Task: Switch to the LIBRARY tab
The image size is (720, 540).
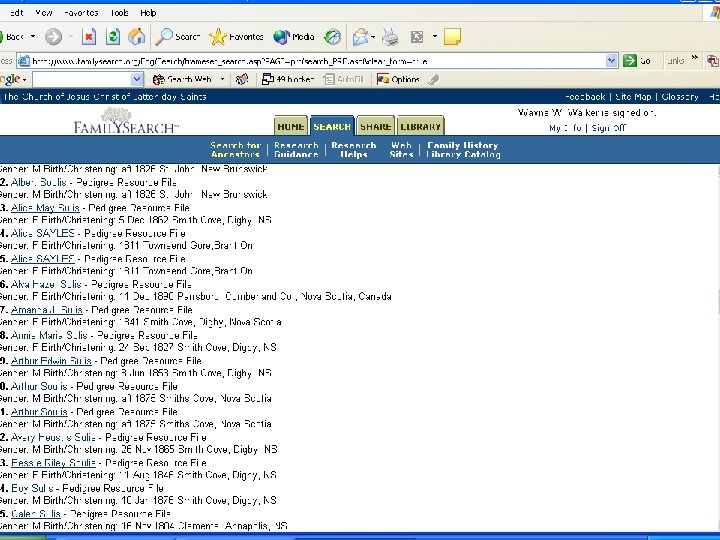Action: click(x=421, y=126)
